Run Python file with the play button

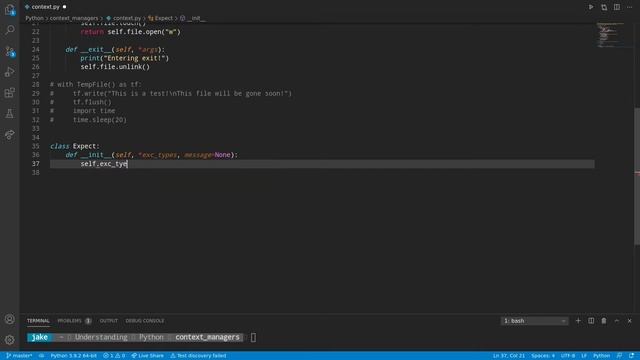click(x=591, y=7)
